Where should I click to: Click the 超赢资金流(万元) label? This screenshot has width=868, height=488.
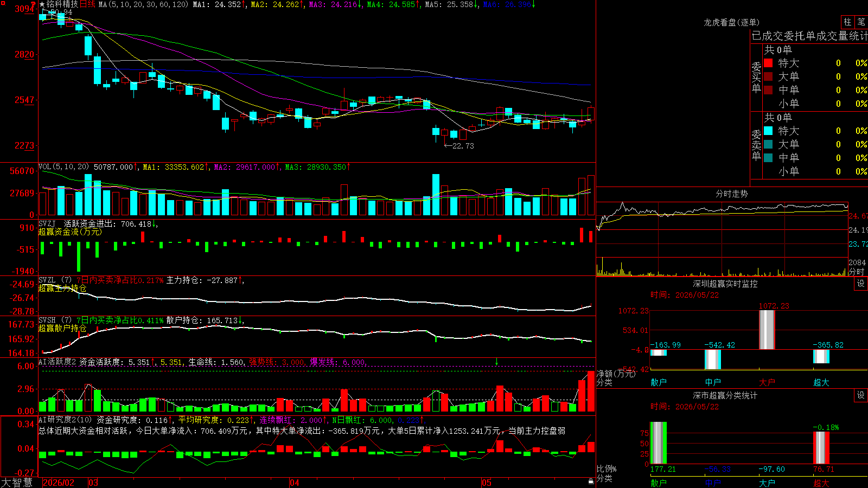pos(70,232)
